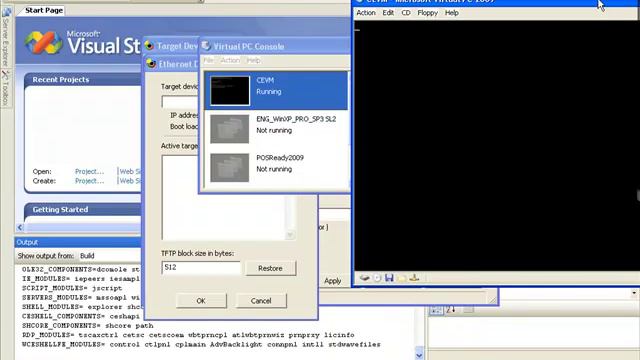
Task: Click the 'Running' status of CEVM
Action: coord(269,92)
